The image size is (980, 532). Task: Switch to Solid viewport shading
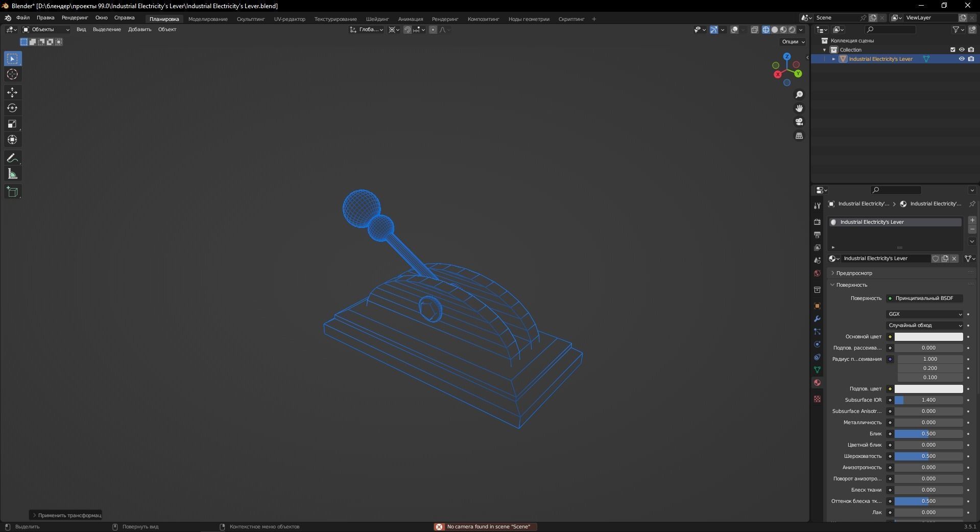click(775, 30)
